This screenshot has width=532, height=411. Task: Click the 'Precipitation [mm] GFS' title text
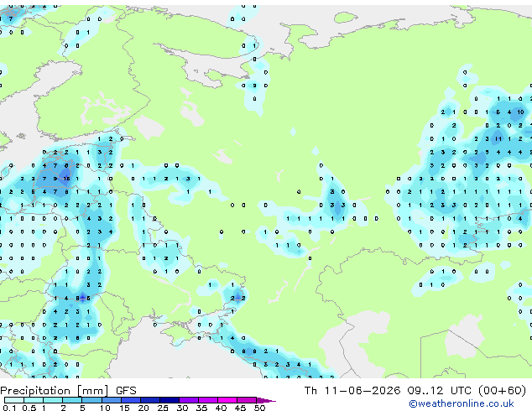point(68,391)
